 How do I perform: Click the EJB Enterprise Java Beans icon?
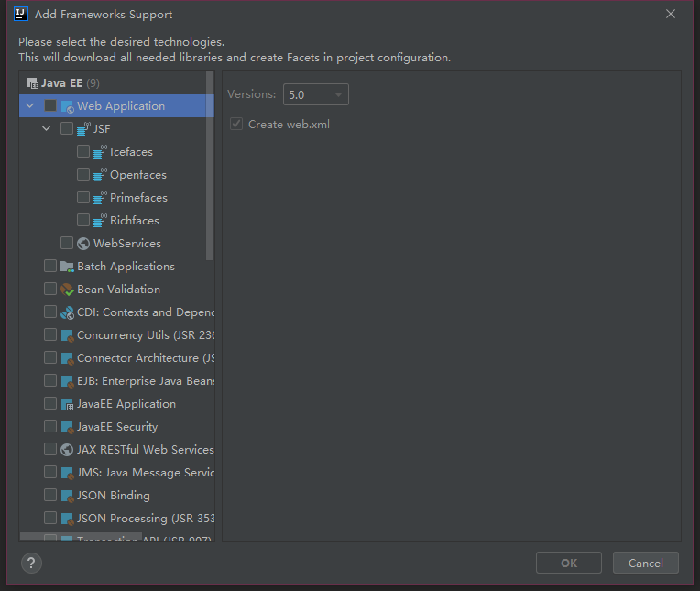pos(67,381)
